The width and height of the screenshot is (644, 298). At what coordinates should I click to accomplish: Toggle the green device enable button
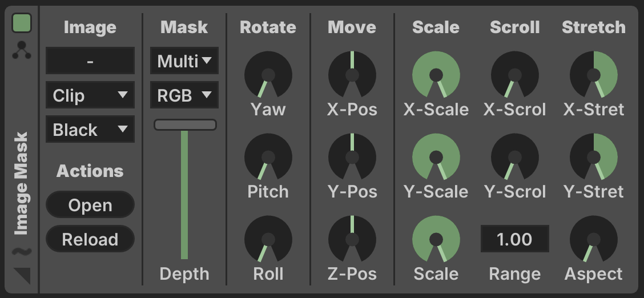pos(22,23)
